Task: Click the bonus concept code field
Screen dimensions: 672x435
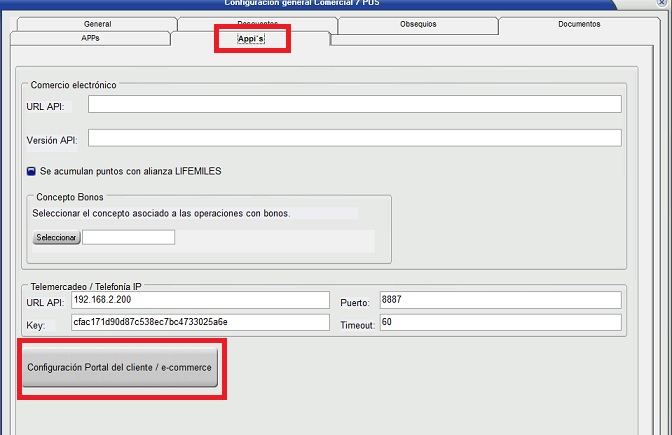Action: click(128, 237)
